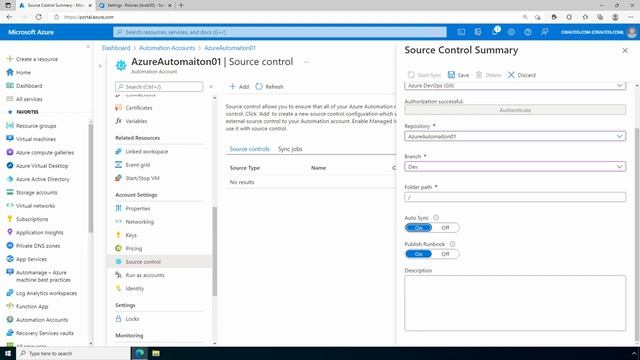Open the Feedback icon in header
This screenshot has height=360, width=640.
(544, 32)
